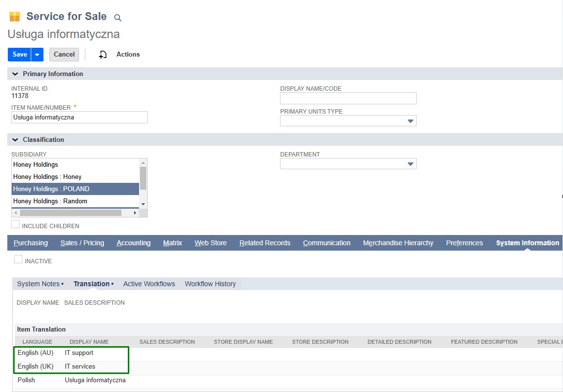
Task: Open the Primary Units Type dropdown
Action: pos(410,121)
